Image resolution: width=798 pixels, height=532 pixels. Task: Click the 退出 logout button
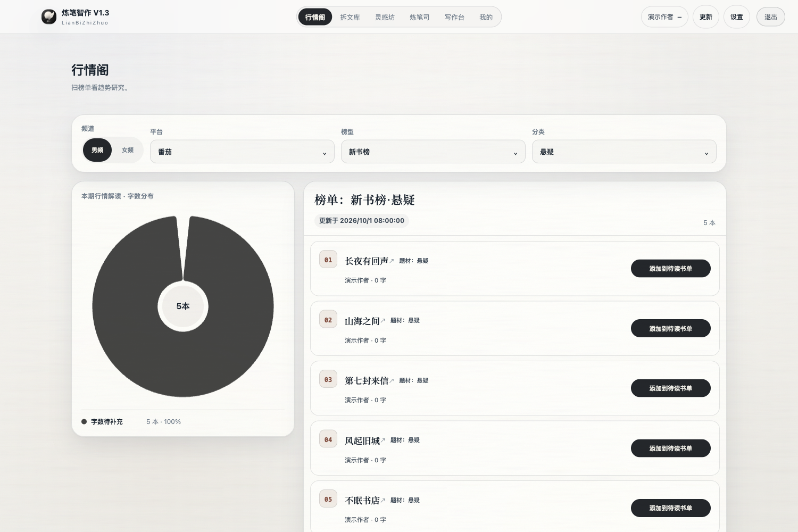pyautogui.click(x=771, y=17)
